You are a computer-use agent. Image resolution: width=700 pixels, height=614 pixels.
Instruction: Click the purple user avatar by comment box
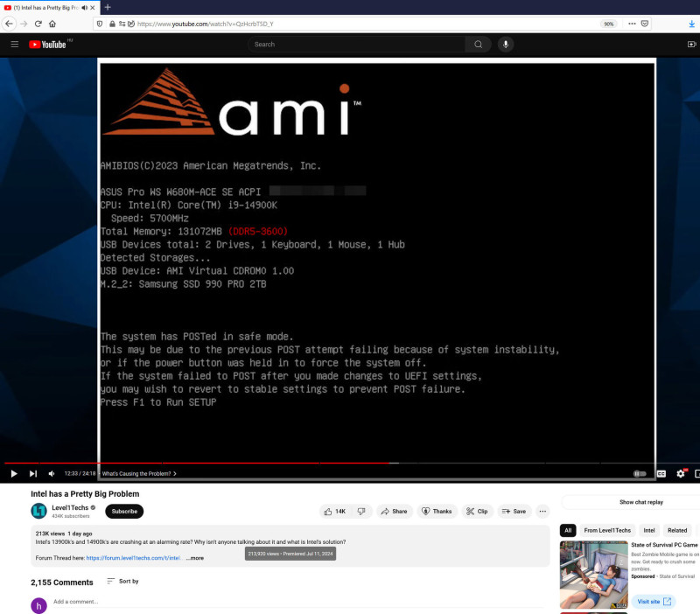coord(38,605)
